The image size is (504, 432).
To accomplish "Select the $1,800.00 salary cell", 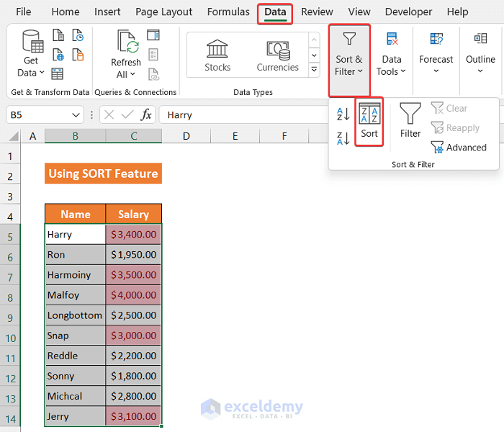I will [x=133, y=376].
